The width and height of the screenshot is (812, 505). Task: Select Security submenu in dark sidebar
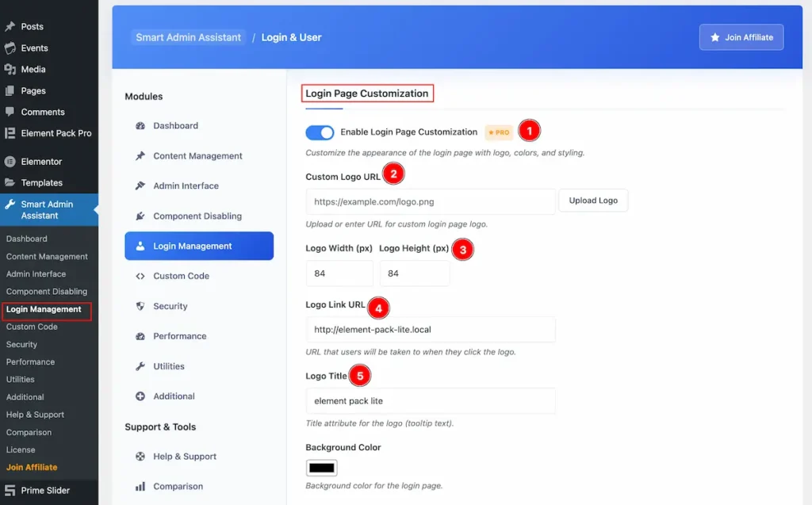[x=21, y=344]
